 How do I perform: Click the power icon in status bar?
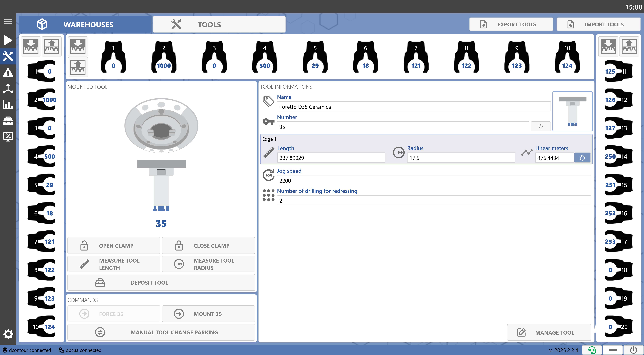pyautogui.click(x=633, y=350)
